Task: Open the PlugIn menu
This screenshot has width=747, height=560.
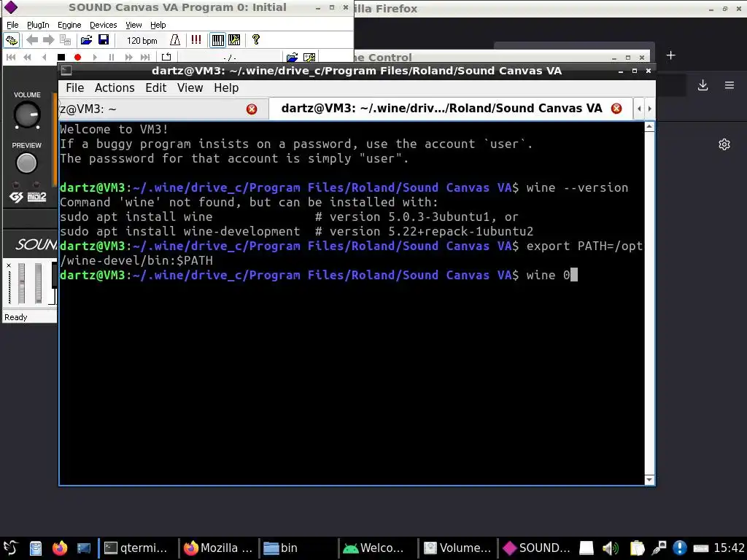Action: point(38,25)
